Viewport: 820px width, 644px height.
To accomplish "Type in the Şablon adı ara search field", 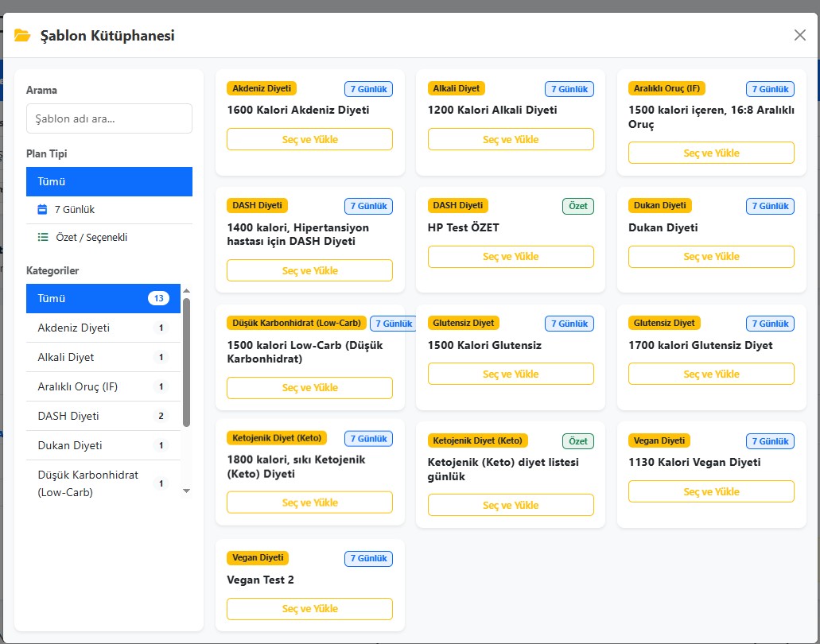I will pos(109,118).
